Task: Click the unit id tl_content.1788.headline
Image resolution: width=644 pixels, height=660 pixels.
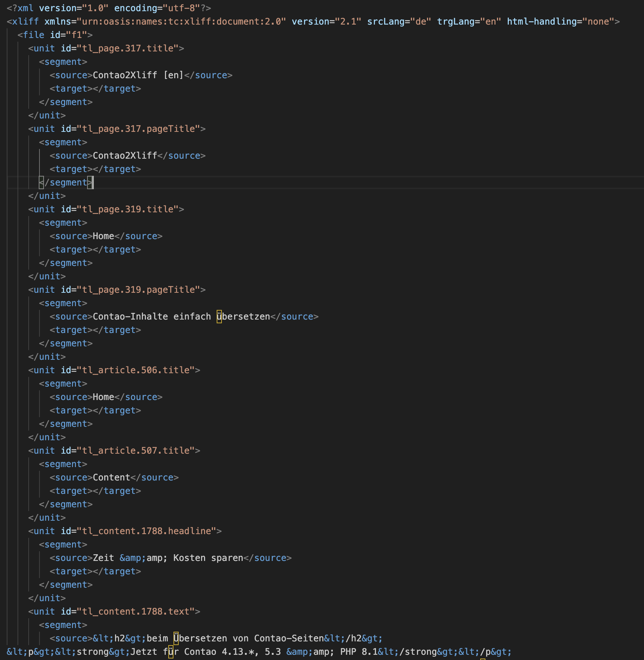Action: pyautogui.click(x=147, y=531)
